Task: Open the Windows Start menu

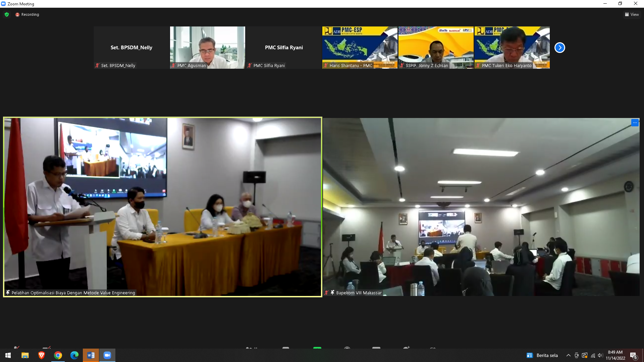Action: pyautogui.click(x=8, y=355)
